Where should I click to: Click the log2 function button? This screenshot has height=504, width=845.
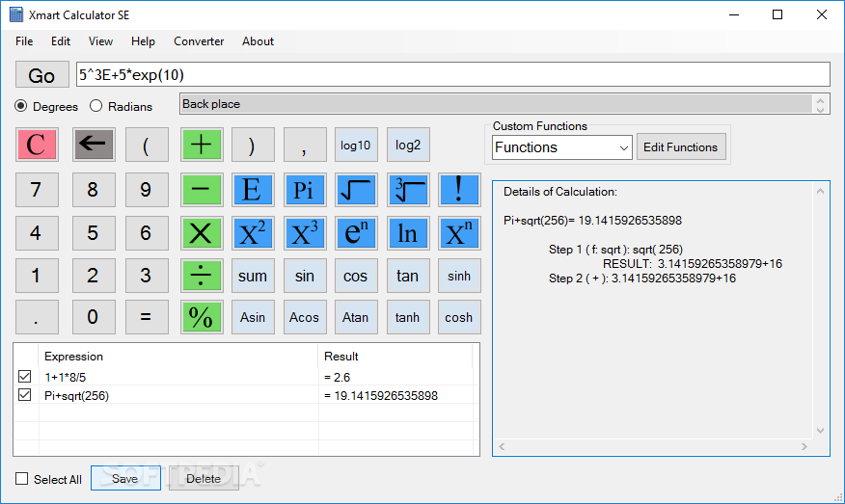pos(408,145)
